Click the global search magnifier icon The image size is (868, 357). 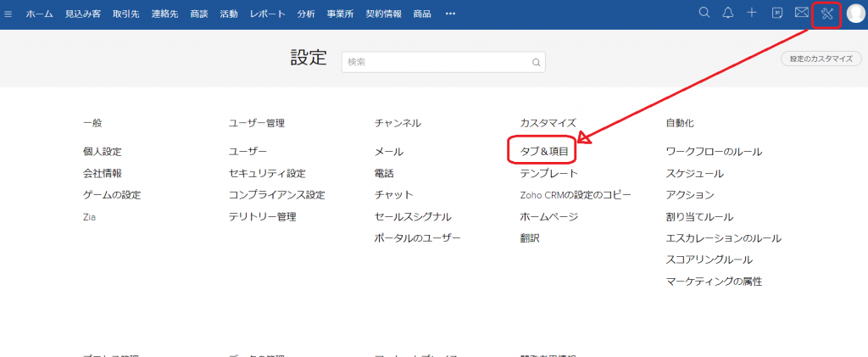pyautogui.click(x=704, y=13)
